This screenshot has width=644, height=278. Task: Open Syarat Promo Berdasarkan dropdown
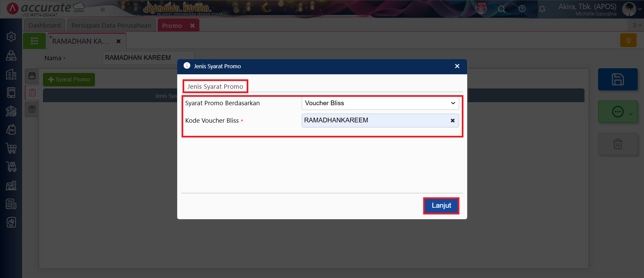pos(380,103)
